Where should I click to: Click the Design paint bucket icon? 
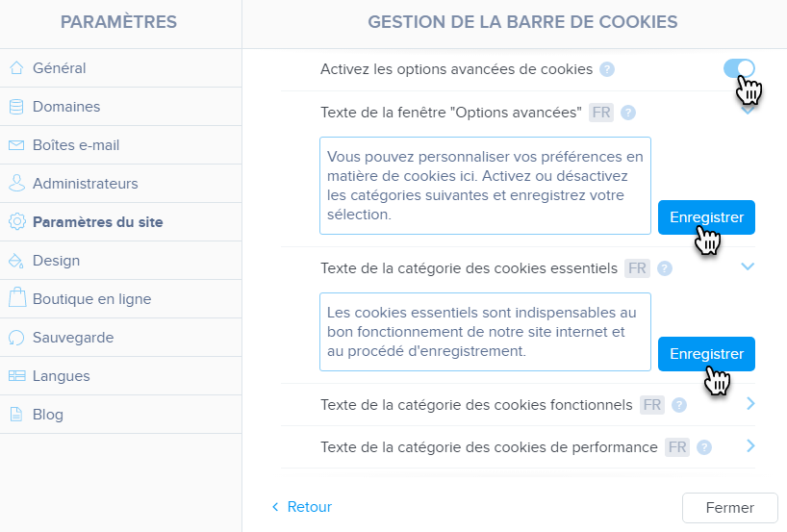(x=15, y=261)
